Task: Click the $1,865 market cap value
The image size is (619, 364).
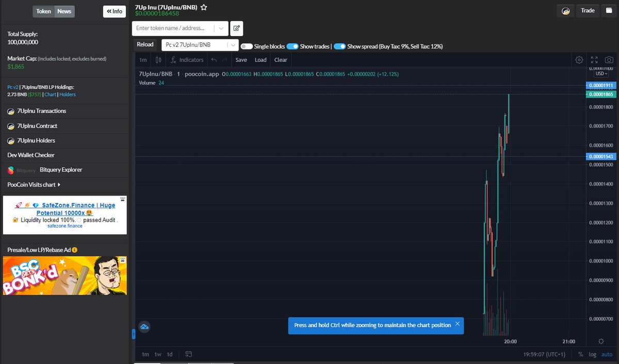Action: [x=16, y=67]
